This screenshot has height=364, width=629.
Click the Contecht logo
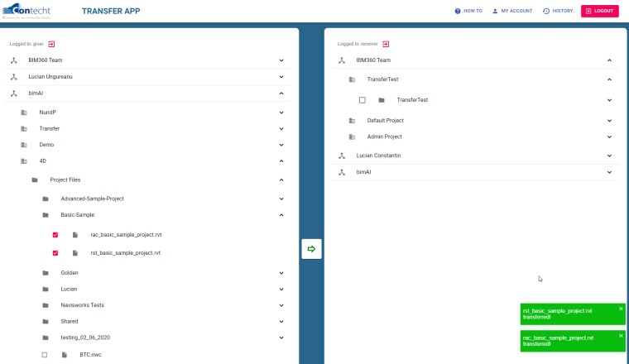26,11
